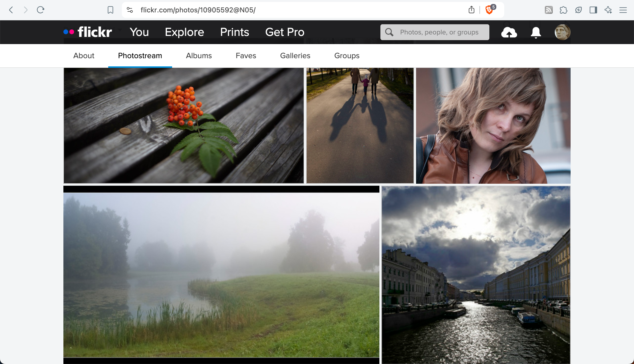Click the browser extensions puzzle icon
The image size is (634, 364).
click(563, 10)
